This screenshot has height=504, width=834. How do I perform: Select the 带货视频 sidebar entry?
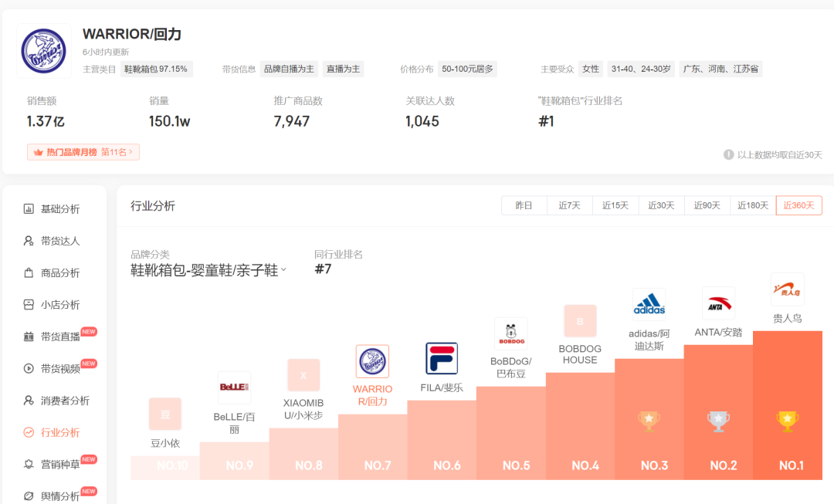[x=59, y=368]
